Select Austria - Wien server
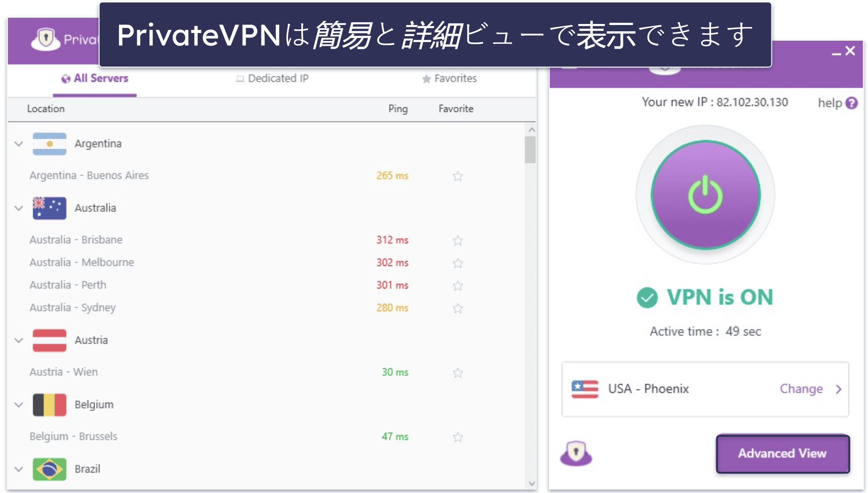Viewport: 868px width, 493px height. click(x=64, y=372)
